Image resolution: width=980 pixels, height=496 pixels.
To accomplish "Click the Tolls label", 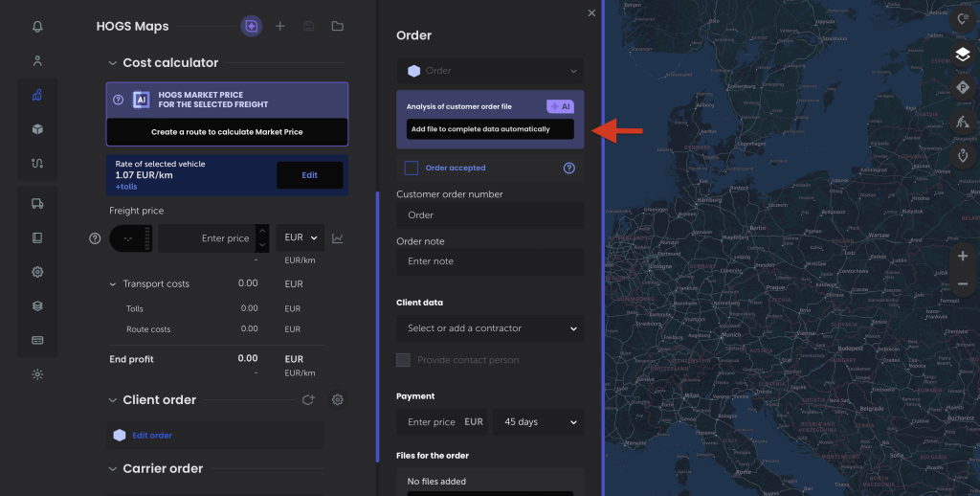I will (134, 308).
